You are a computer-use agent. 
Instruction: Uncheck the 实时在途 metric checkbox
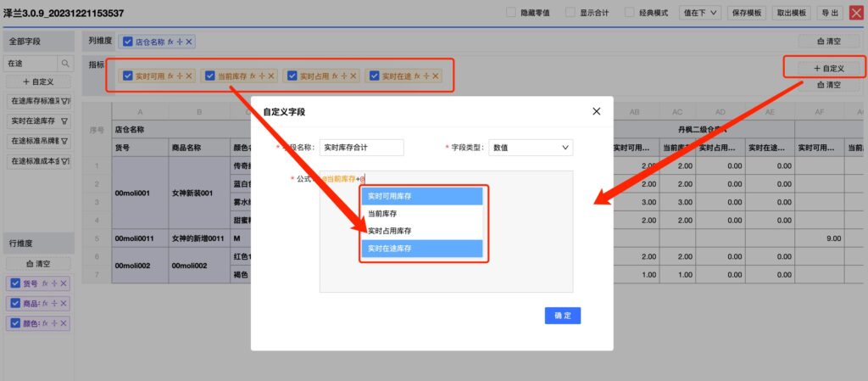click(375, 76)
